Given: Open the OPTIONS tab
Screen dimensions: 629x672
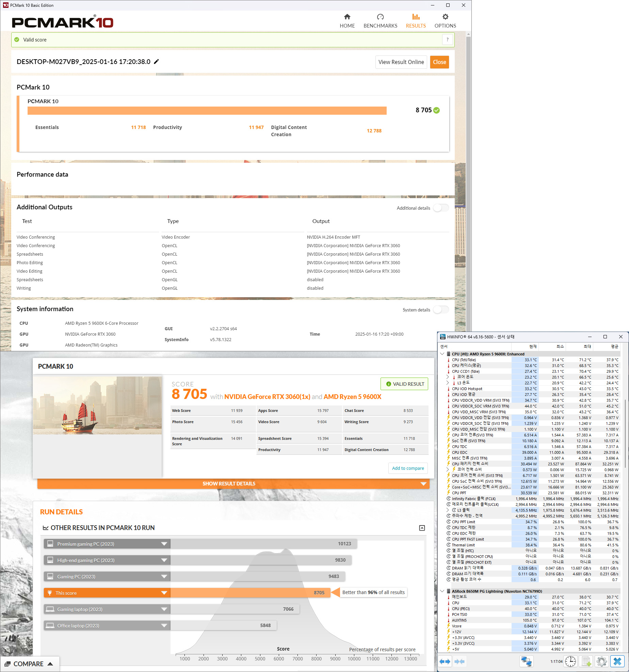Looking at the screenshot, I should [445, 21].
